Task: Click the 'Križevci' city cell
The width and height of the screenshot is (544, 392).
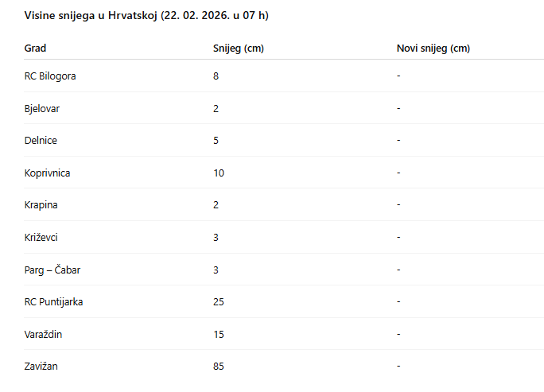Action: 41,238
